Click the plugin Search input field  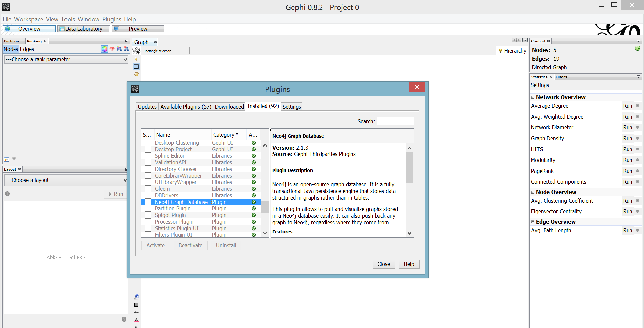click(395, 121)
